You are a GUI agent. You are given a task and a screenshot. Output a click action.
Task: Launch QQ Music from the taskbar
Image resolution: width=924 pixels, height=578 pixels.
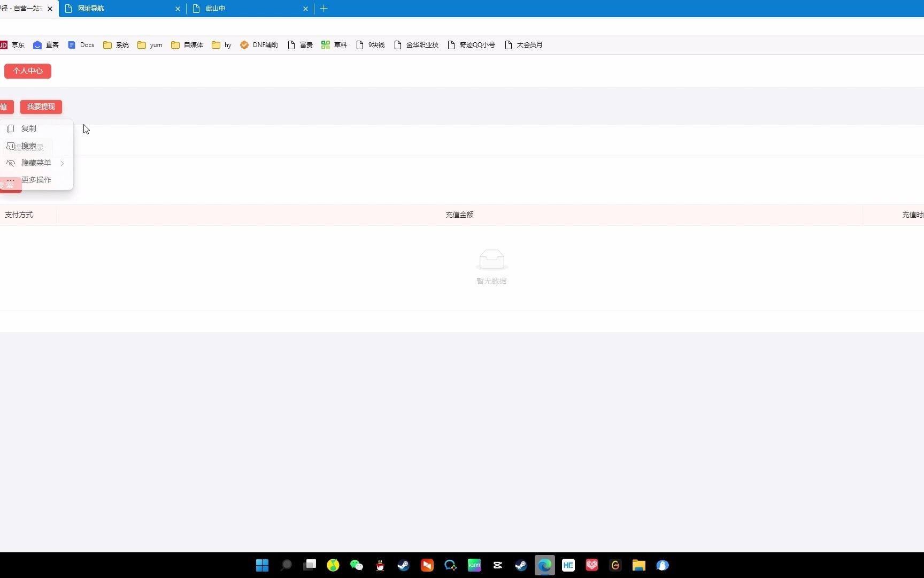333,565
